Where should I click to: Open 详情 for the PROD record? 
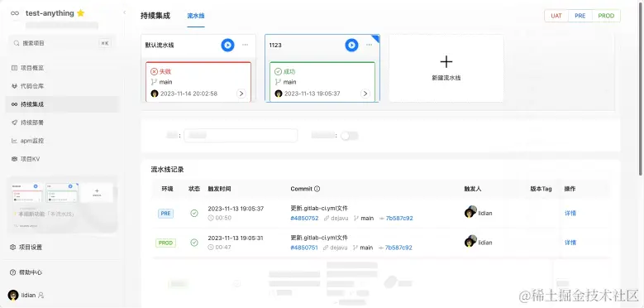click(570, 243)
